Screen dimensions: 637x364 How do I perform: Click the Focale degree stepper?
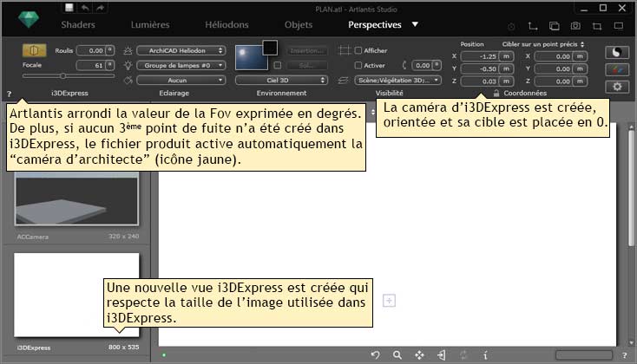tap(109, 65)
